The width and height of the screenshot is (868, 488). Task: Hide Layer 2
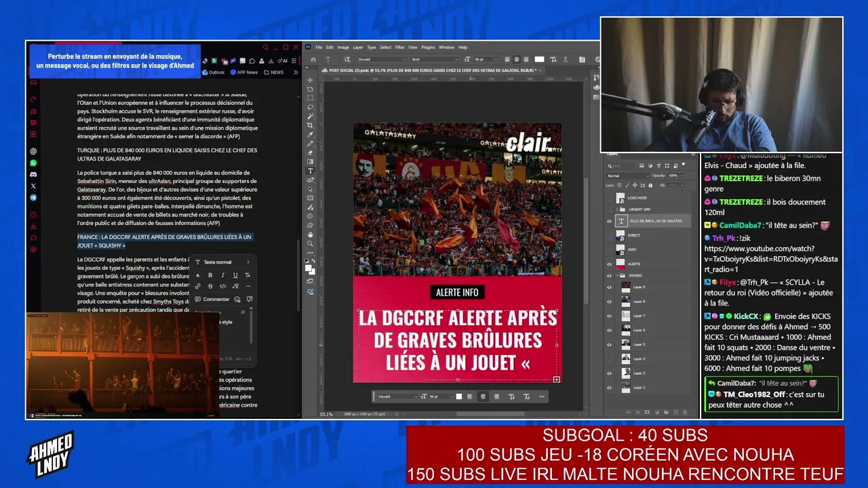click(x=609, y=387)
